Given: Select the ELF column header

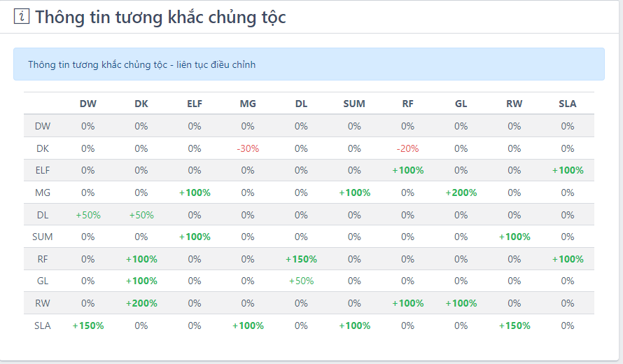Looking at the screenshot, I should 195,104.
